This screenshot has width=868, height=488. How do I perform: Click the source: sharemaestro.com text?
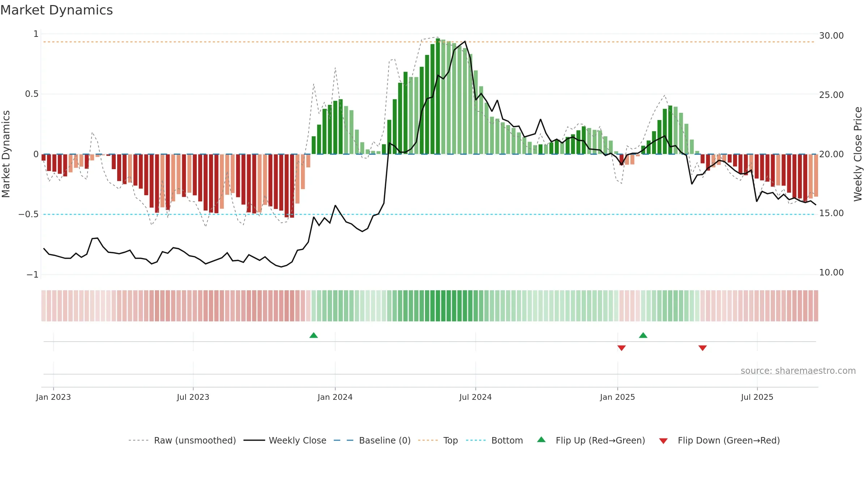(x=798, y=371)
